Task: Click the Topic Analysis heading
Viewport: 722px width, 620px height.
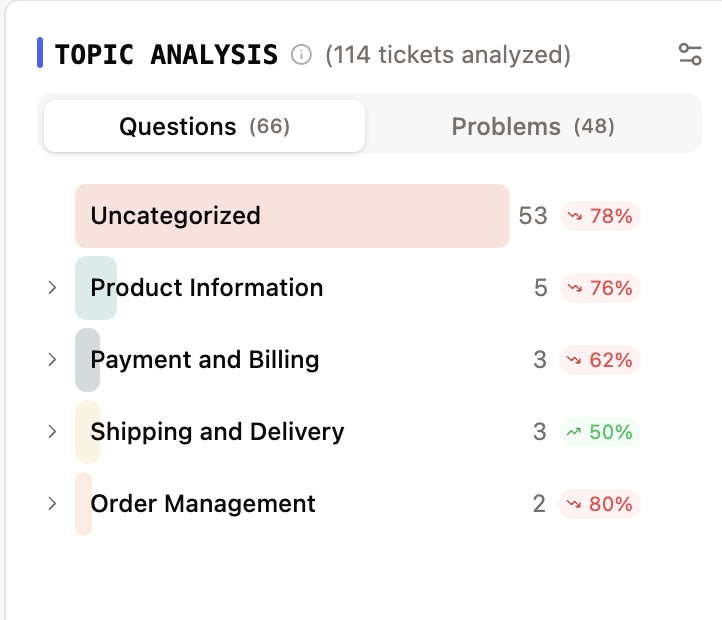Action: 166,55
